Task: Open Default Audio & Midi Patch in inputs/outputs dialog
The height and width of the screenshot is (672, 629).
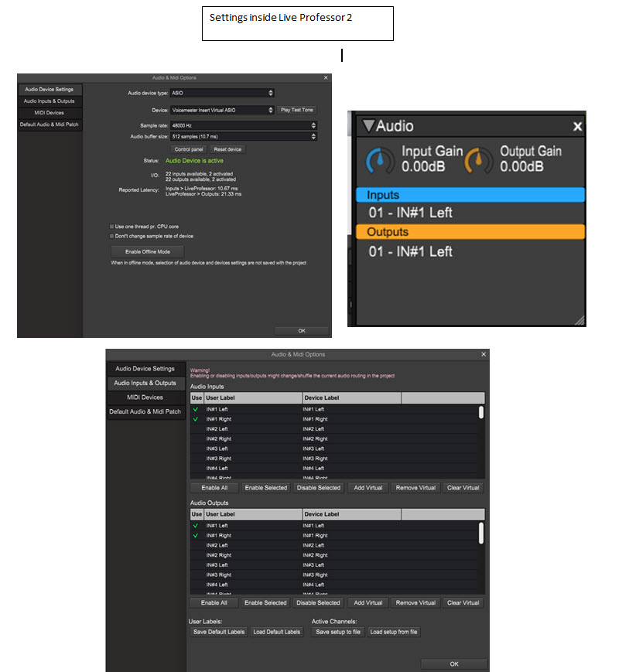Action: pos(145,411)
